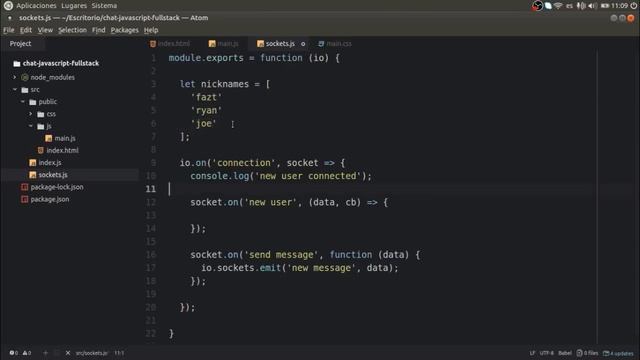Viewport: 640px width, 360px height.
Task: Place cursor on the word 'nicknames'
Action: [224, 84]
